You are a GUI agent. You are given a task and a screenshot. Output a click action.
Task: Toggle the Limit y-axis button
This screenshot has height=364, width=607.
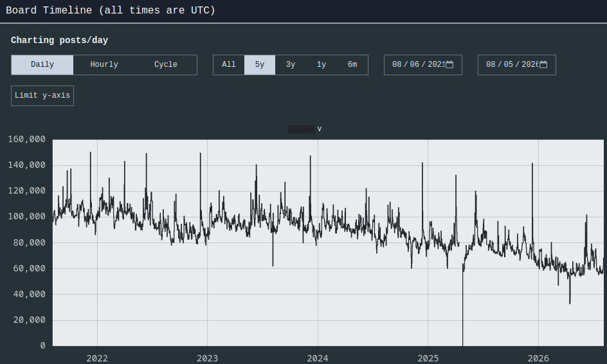42,96
